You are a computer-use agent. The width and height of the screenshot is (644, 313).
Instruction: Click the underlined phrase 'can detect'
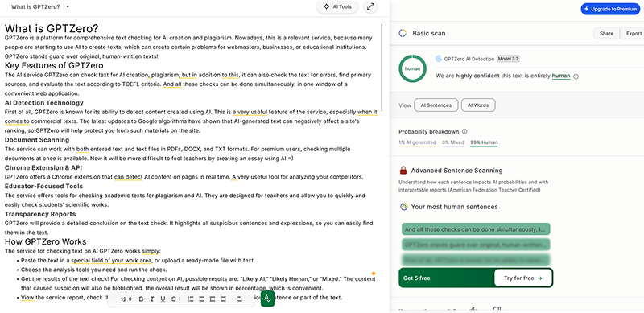[x=129, y=177]
